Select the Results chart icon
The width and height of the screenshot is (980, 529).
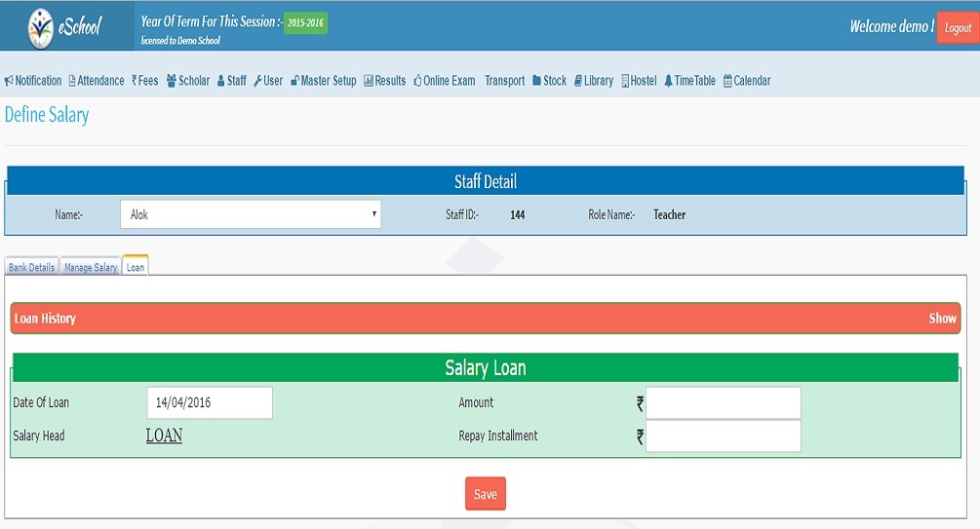pos(369,81)
